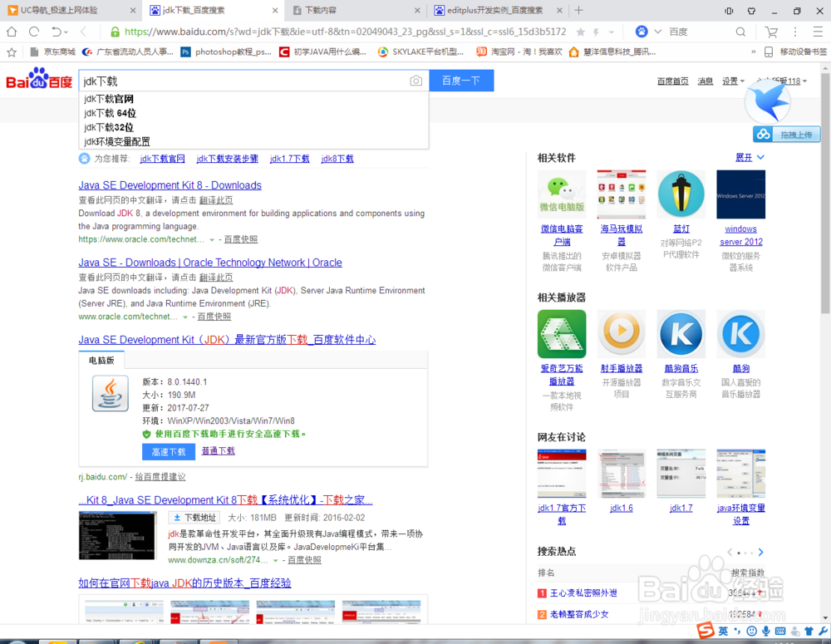
Task: Open Java SE Development Kit 8 - Downloads result
Action: point(170,185)
